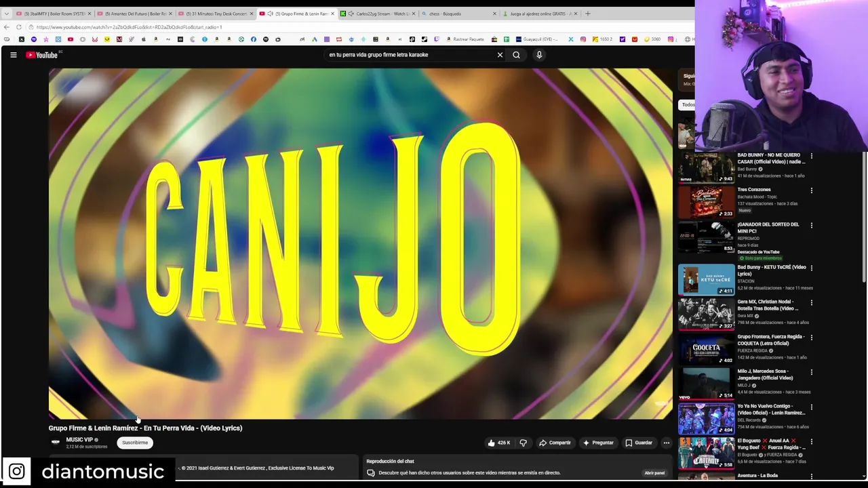Open the Instagram bookmark near 1650 2
The image size is (868, 488).
(583, 39)
